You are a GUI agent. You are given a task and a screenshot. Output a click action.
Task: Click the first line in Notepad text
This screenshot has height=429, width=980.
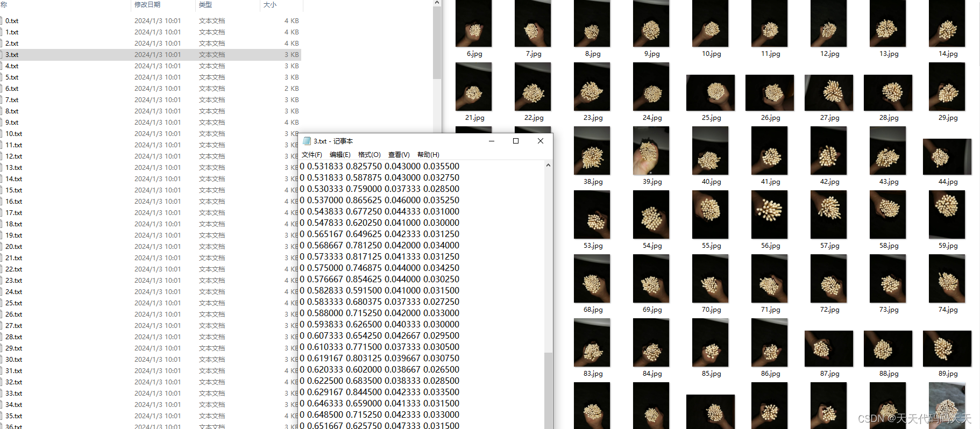pyautogui.click(x=380, y=166)
